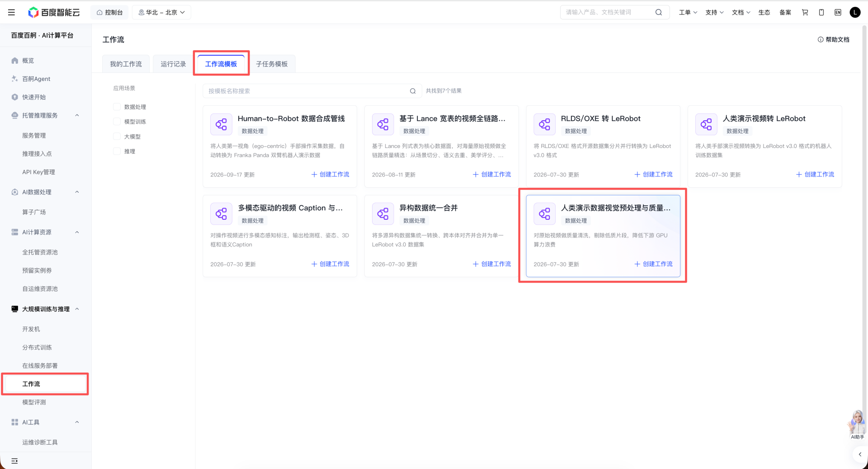Open 分布式训练 in the sidebar
The width and height of the screenshot is (868, 469).
(37, 347)
